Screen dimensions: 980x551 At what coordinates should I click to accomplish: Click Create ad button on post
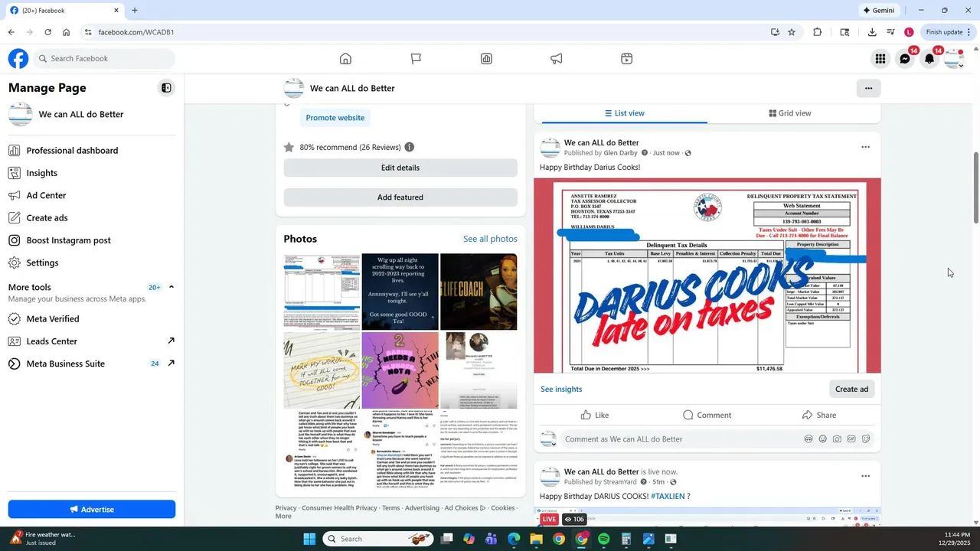(851, 389)
